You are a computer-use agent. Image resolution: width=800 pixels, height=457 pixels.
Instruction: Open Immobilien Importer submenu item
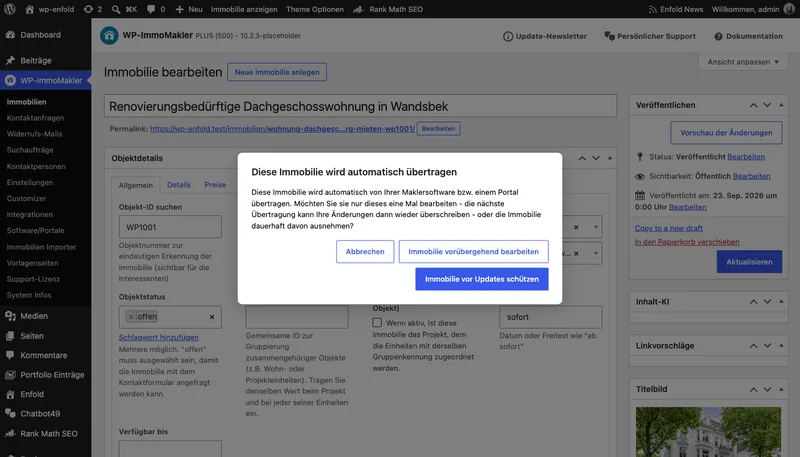pyautogui.click(x=41, y=247)
